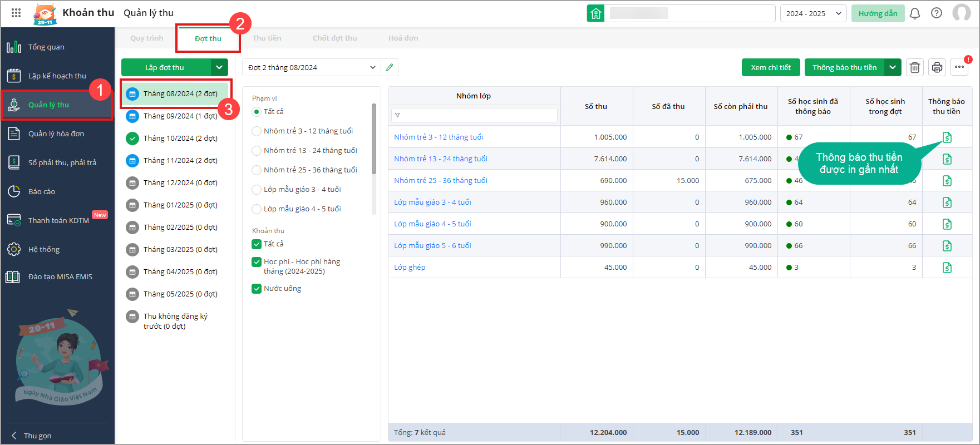
Task: Click the filter panel vertical scrollbar
Action: 374,139
